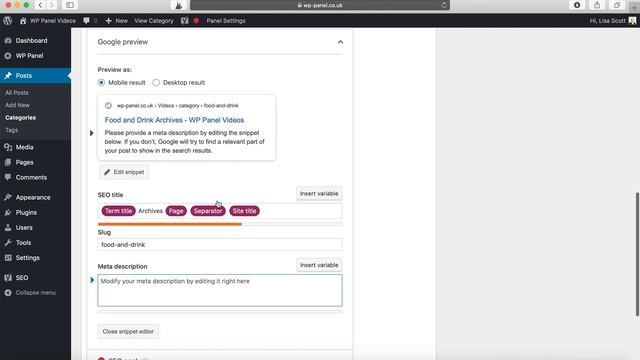The width and height of the screenshot is (640, 360).
Task: Click Safari tab overview icon
Action: point(617,5)
